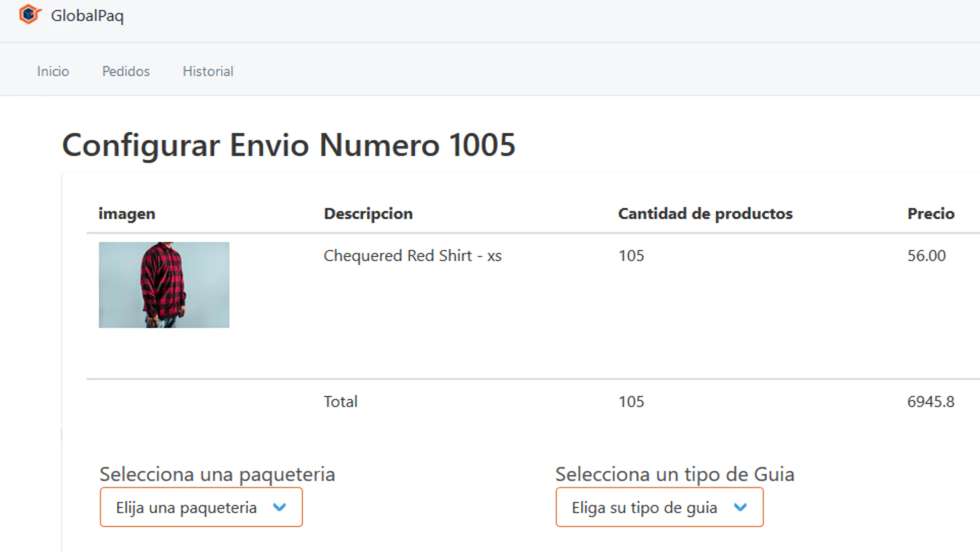Open the Historial tab
980x551 pixels.
tap(208, 72)
